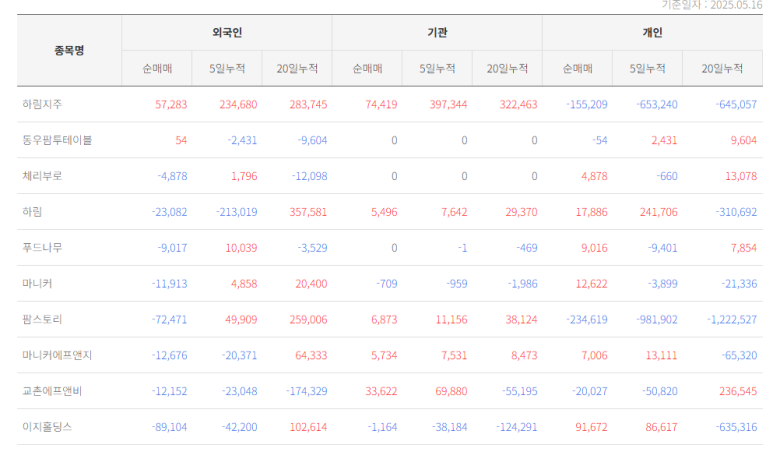Click the value 1,796 in 체리부로 row
The image size is (773, 459).
(244, 176)
